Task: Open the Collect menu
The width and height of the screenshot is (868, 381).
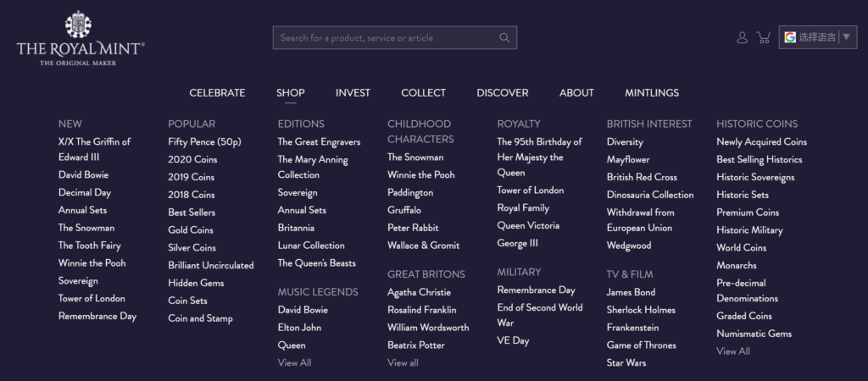Action: click(x=423, y=93)
